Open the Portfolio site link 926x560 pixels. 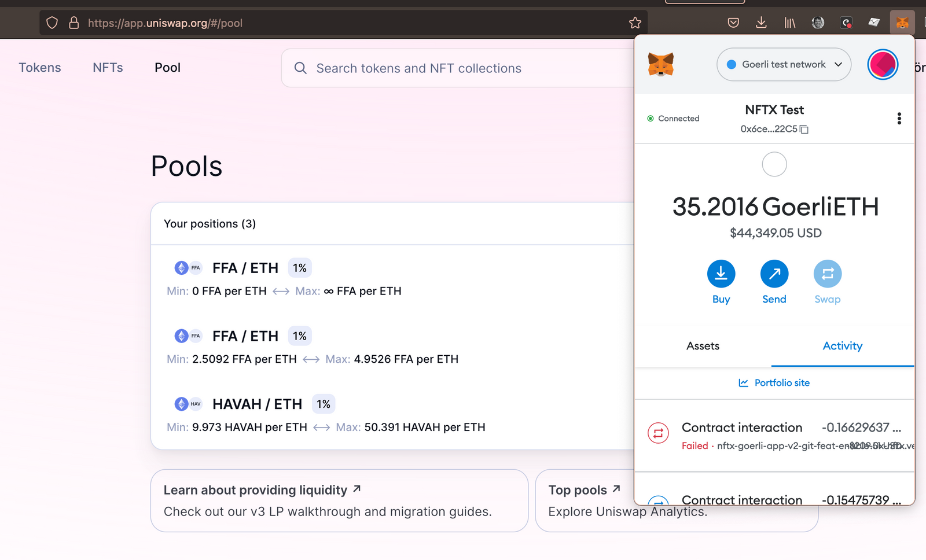(x=774, y=383)
